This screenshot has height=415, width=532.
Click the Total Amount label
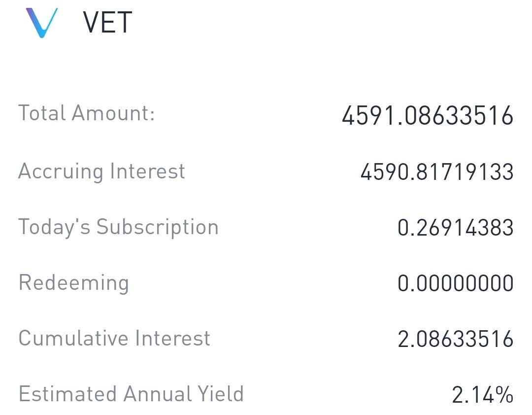click(87, 113)
